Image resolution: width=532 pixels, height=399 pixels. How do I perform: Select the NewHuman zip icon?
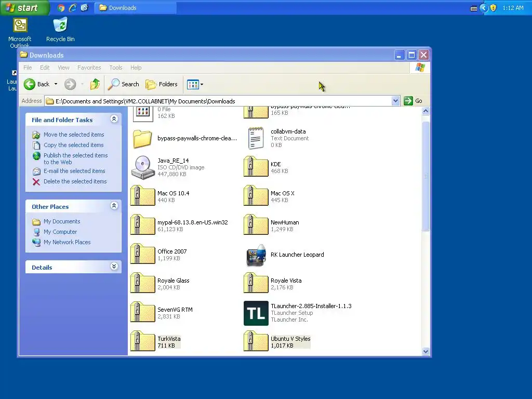[256, 225]
